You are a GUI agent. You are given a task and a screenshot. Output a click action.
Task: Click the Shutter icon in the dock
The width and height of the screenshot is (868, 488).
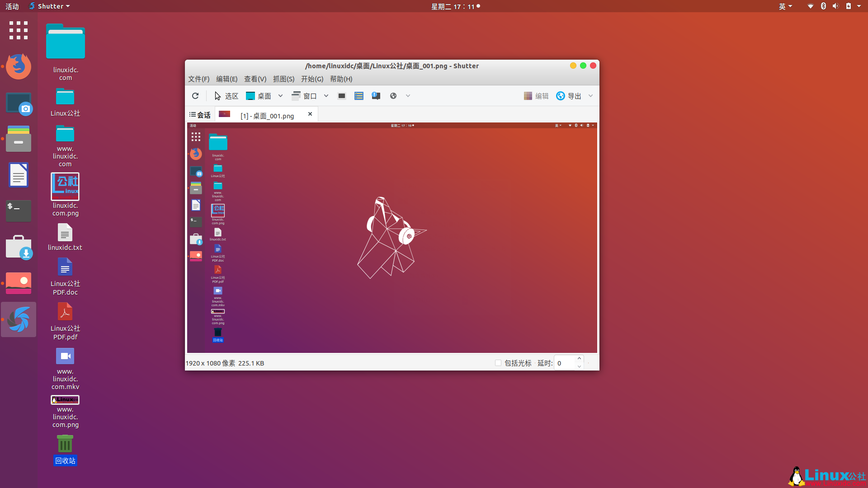pyautogui.click(x=19, y=319)
